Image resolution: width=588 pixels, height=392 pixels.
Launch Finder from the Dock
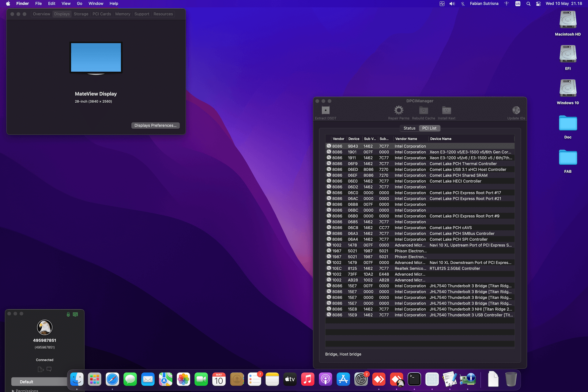[77, 379]
